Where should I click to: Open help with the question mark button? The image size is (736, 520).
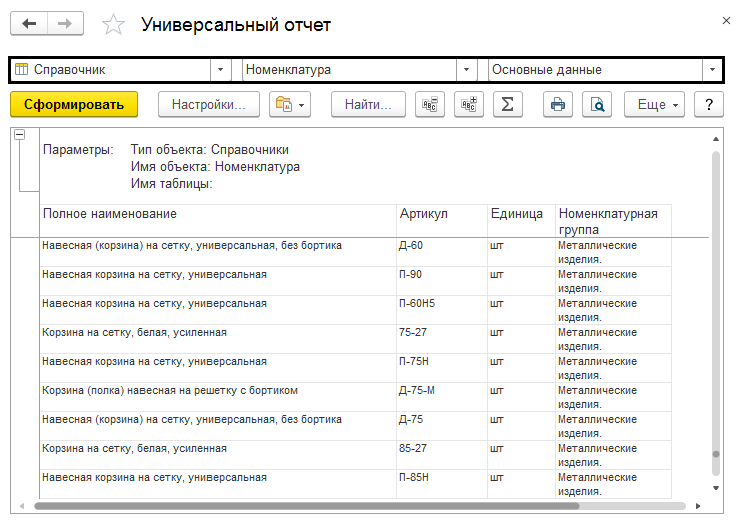(708, 104)
